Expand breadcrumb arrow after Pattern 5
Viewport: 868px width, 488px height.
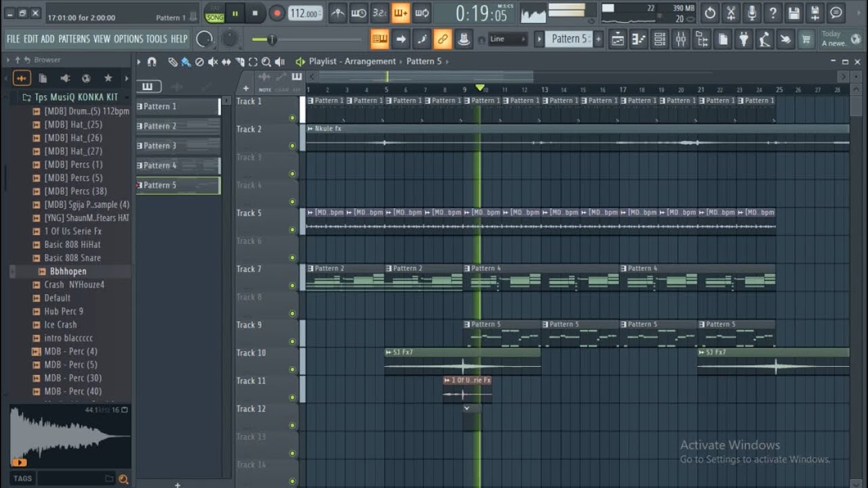(x=447, y=61)
